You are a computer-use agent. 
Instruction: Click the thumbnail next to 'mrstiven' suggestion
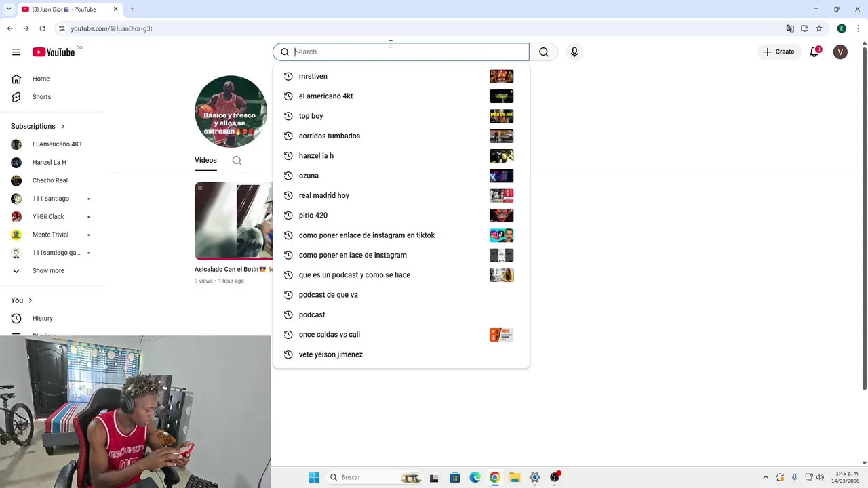[x=501, y=76]
